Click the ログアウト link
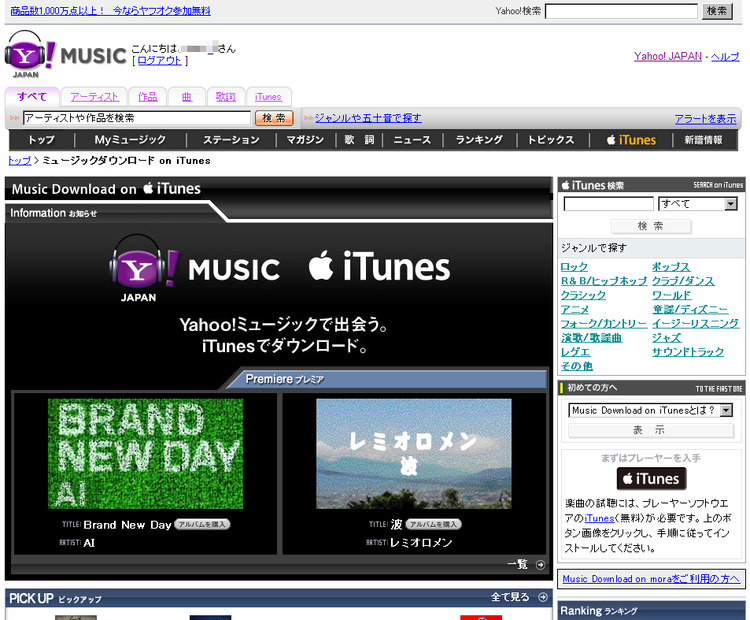Screen dimensions: 750x620 (159, 61)
